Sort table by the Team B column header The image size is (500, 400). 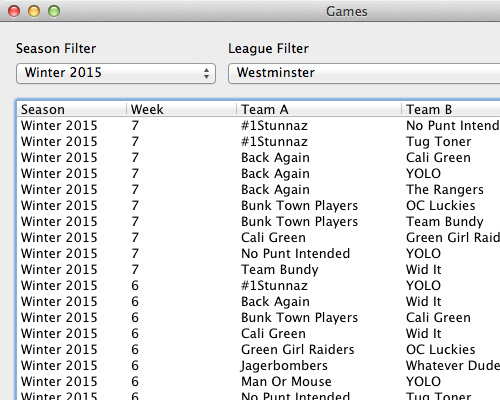(451, 109)
